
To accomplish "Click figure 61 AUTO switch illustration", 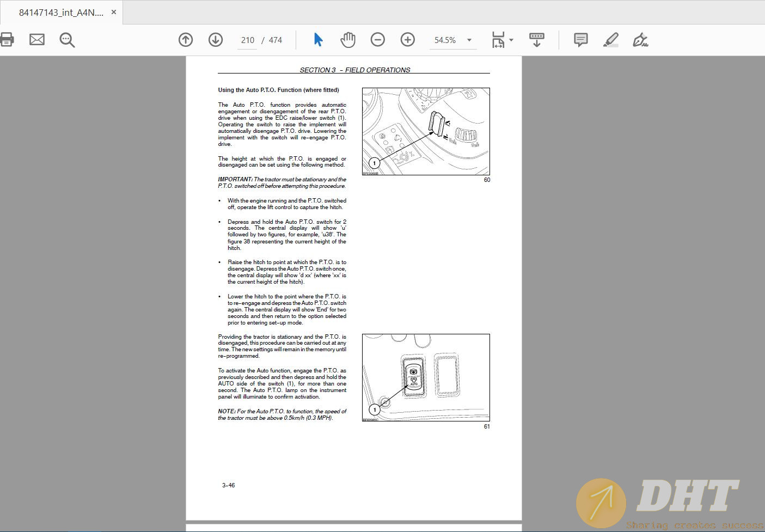I will click(426, 377).
